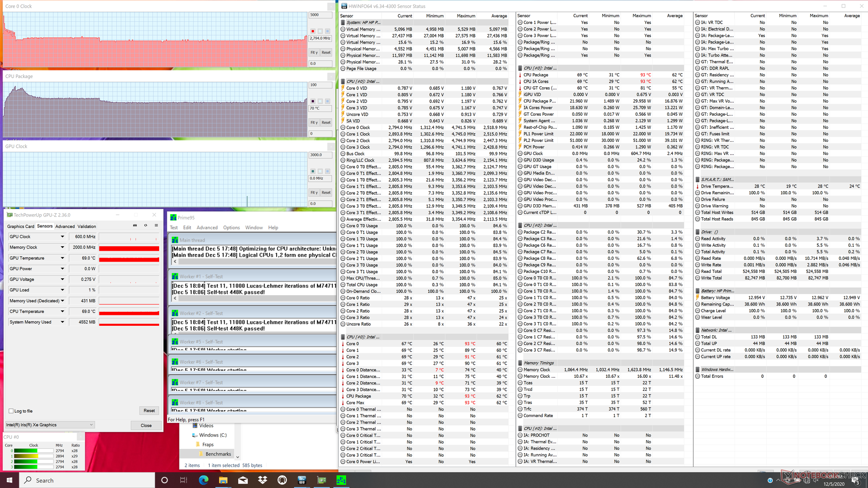Open Prime95 Options menu
This screenshot has height=488, width=868.
click(x=231, y=228)
